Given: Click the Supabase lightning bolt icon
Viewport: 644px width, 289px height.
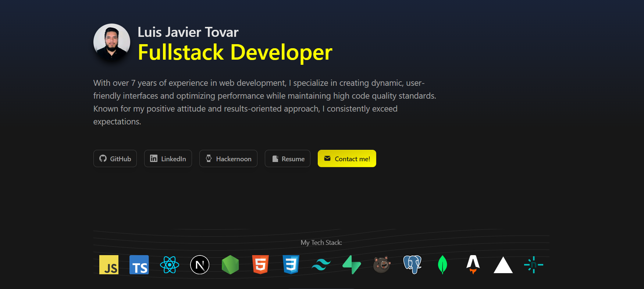Looking at the screenshot, I should pyautogui.click(x=352, y=265).
